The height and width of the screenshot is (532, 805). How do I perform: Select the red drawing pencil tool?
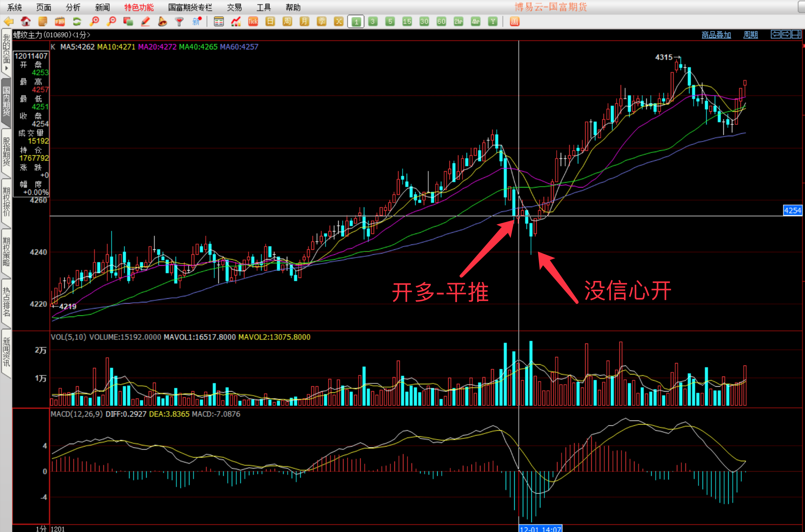(x=145, y=22)
